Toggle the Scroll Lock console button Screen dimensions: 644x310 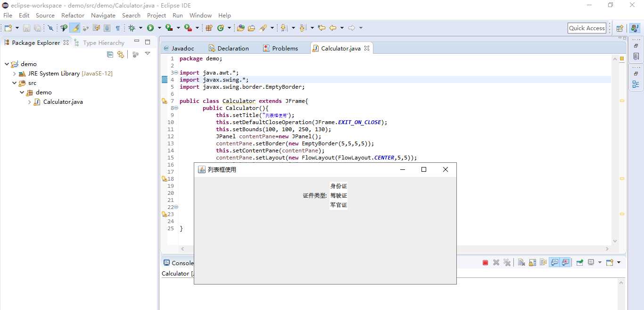[x=532, y=263]
